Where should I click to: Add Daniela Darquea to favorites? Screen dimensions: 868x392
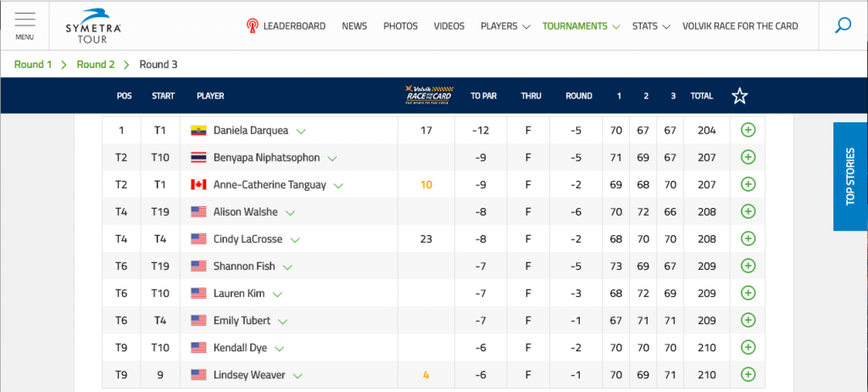748,131
